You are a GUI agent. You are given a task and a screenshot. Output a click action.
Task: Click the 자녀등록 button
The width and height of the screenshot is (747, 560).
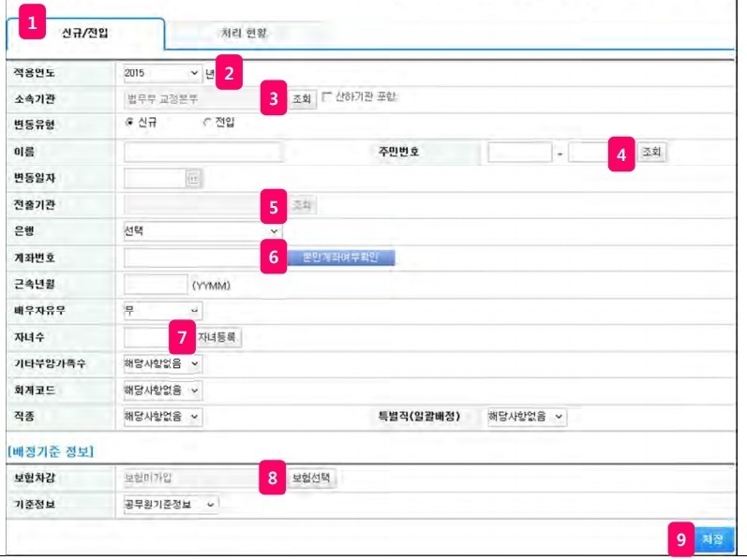pyautogui.click(x=217, y=337)
